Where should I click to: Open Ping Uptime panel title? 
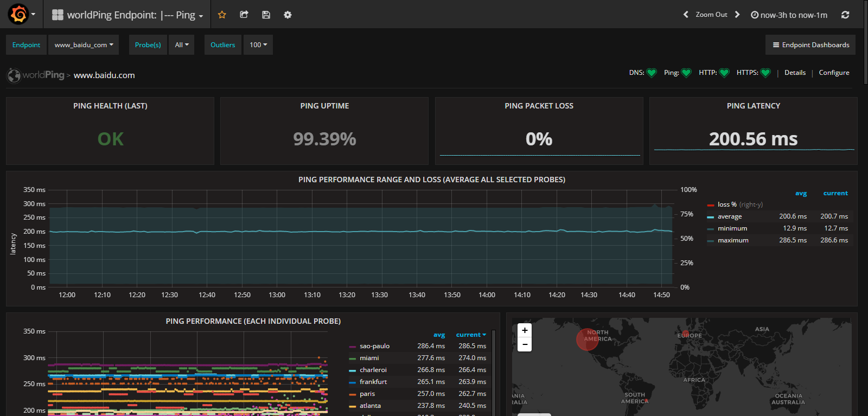(324, 106)
